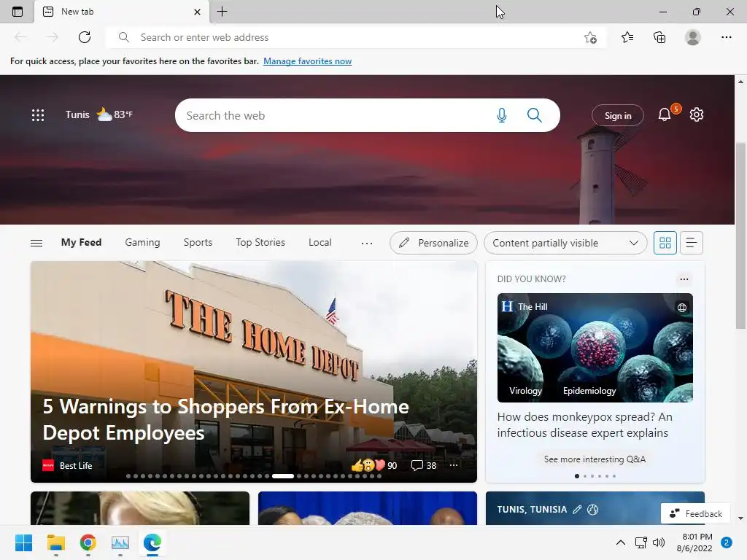Viewport: 747px width, 560px height.
Task: Open the vertical tabs actions menu icon
Action: pos(18,12)
